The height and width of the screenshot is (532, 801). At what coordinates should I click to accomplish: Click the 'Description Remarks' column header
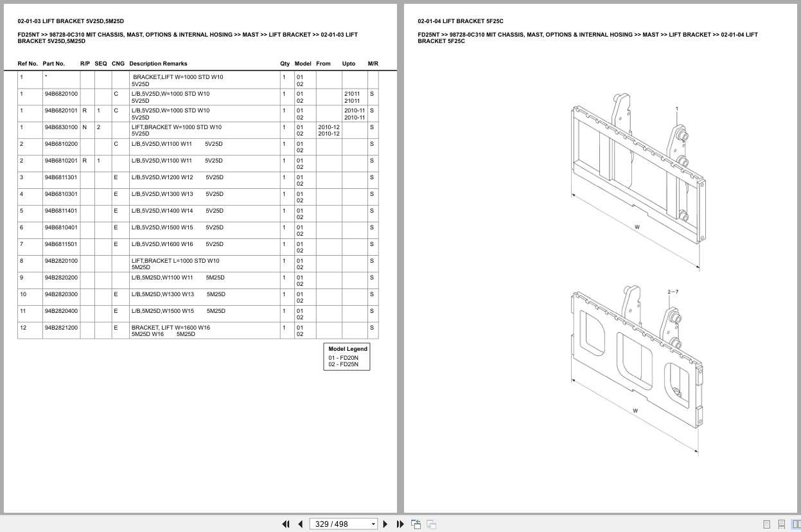click(x=158, y=64)
